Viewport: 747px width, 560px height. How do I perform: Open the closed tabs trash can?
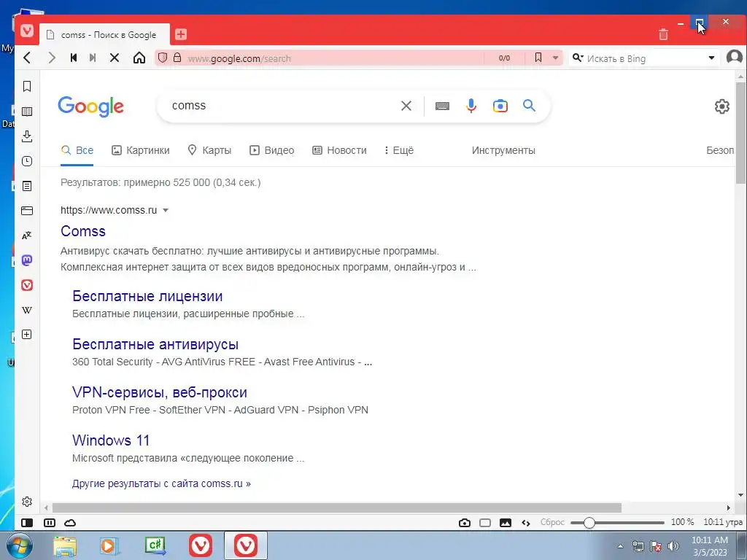pos(663,34)
